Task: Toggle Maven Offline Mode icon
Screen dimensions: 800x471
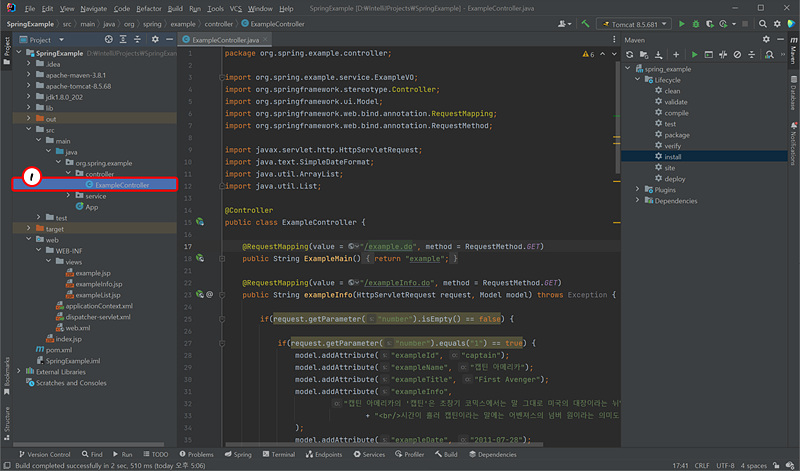Action: [723, 55]
